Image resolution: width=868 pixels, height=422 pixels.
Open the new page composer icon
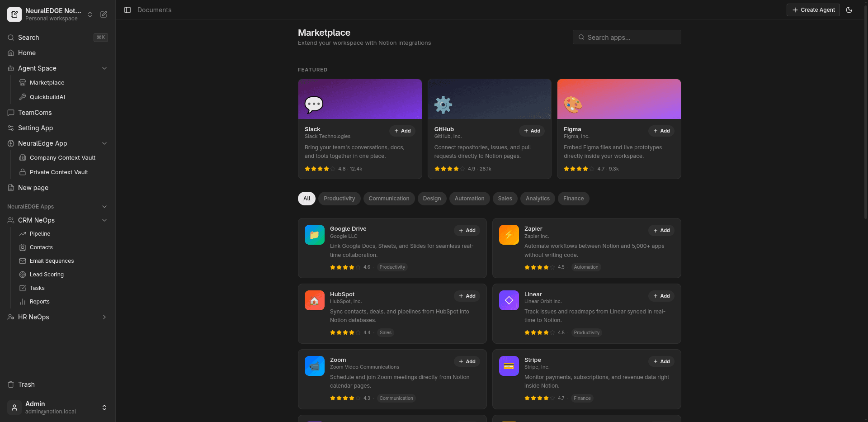(104, 14)
